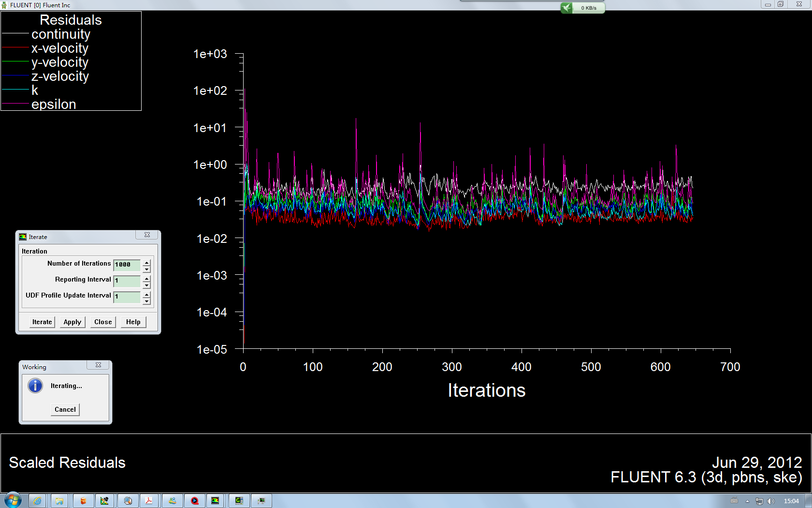Click the blue info icon in Working dialog
This screenshot has height=508, width=812.
tap(35, 386)
